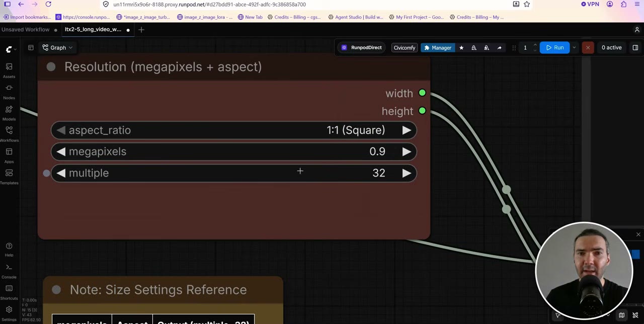The height and width of the screenshot is (324, 644).
Task: Open the Graph view dropdown
Action: (57, 48)
